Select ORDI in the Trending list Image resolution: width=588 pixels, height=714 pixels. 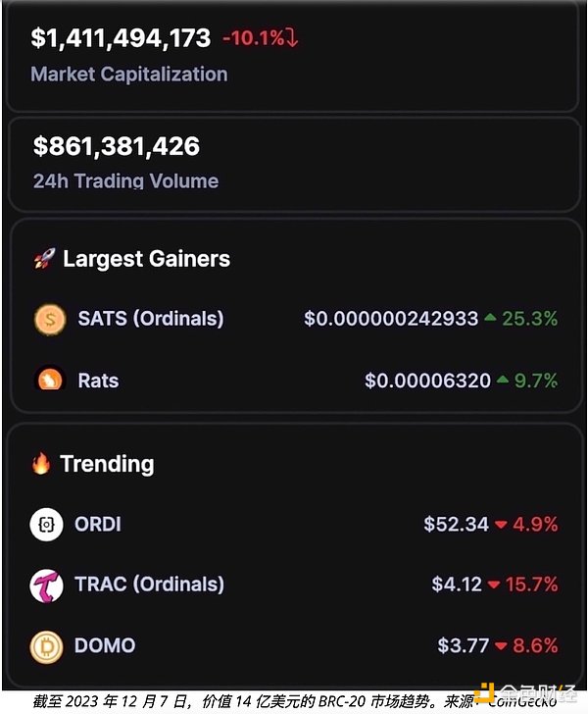(x=98, y=524)
